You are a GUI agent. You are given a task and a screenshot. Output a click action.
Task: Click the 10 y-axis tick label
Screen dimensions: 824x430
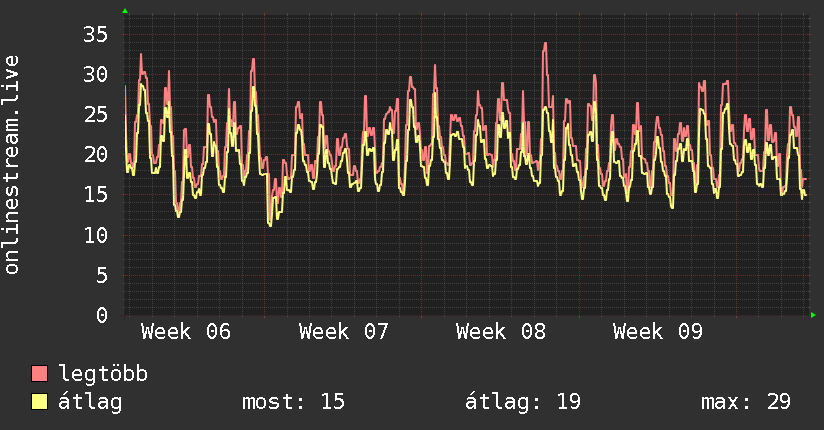95,235
